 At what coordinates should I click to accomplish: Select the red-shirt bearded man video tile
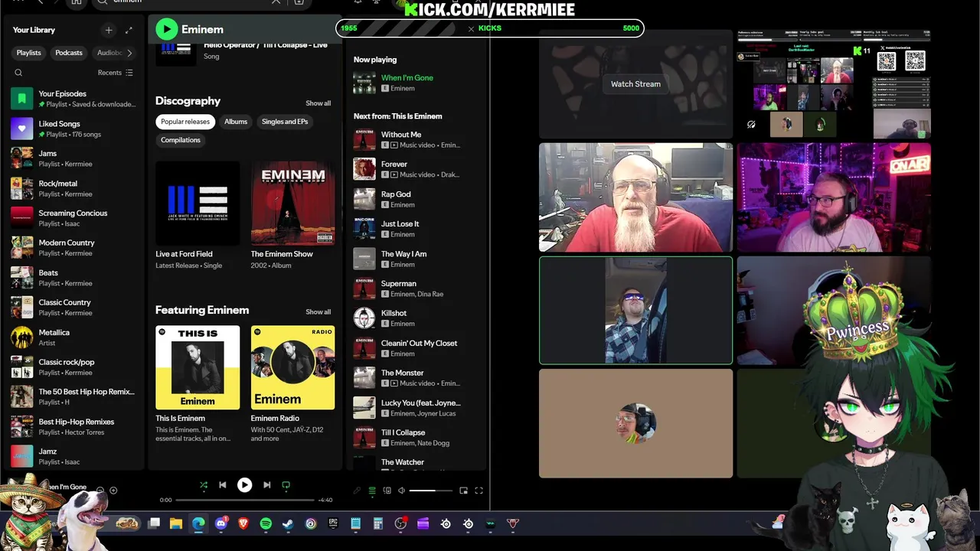point(635,197)
